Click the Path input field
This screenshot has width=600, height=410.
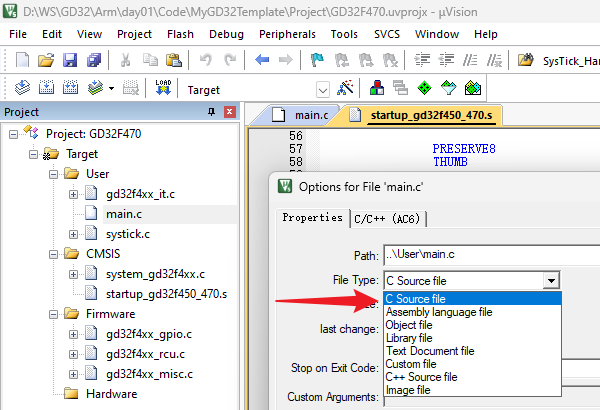pyautogui.click(x=492, y=255)
